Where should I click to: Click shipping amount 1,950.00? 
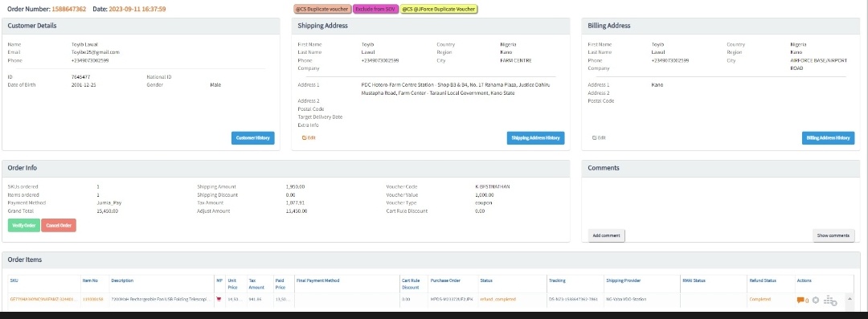[296, 186]
